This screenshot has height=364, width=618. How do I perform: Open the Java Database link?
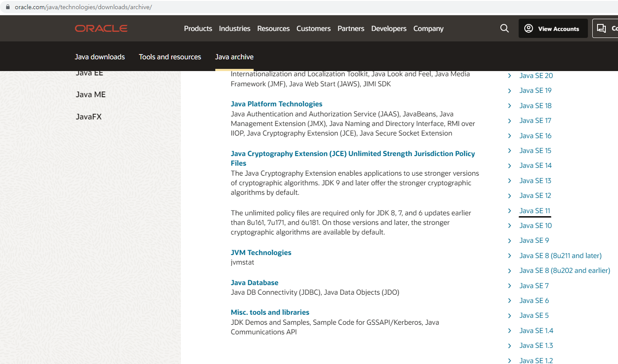pyautogui.click(x=255, y=282)
